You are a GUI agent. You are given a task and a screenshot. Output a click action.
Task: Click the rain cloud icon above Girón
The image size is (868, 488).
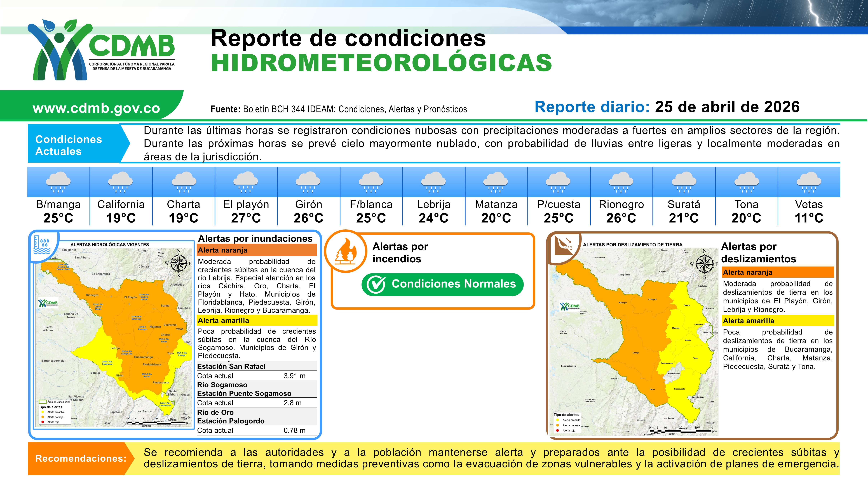[x=308, y=182]
